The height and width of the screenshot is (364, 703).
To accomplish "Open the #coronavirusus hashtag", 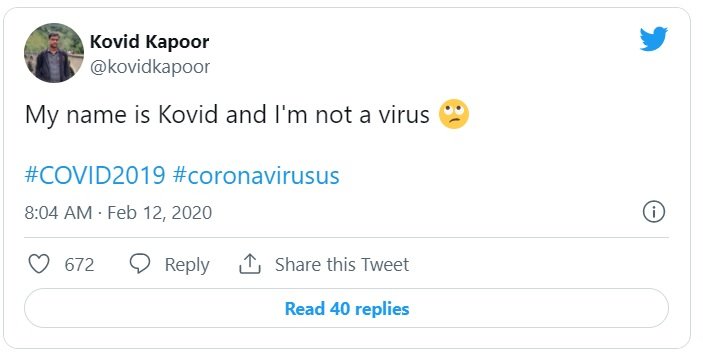I will click(256, 175).
